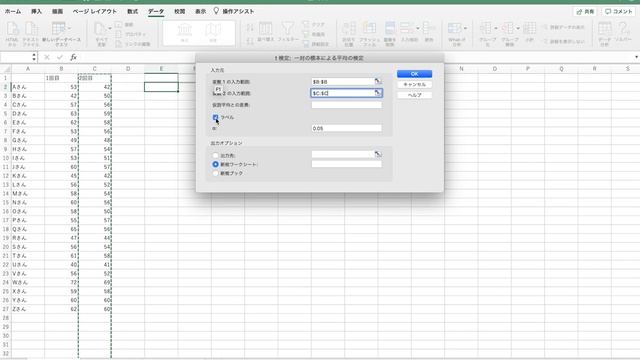Click the hypothesized mean difference field
Viewport: 640px width, 360px height.
[x=347, y=105]
